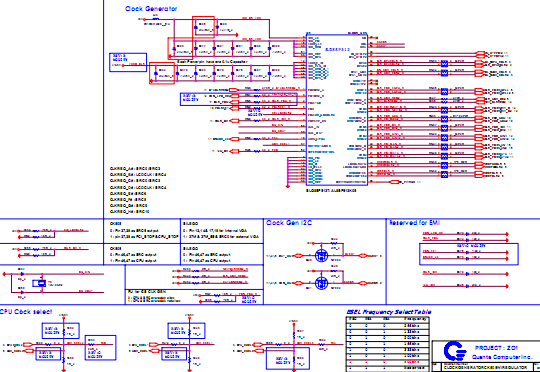Select the first resistor pack on the clock outputs

click(x=444, y=63)
